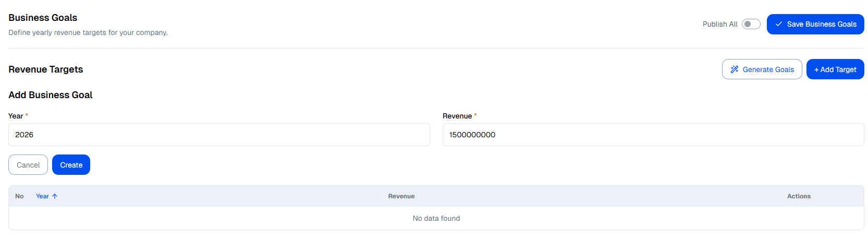Click the Actions column header
This screenshot has height=238, width=868.
[x=798, y=196]
